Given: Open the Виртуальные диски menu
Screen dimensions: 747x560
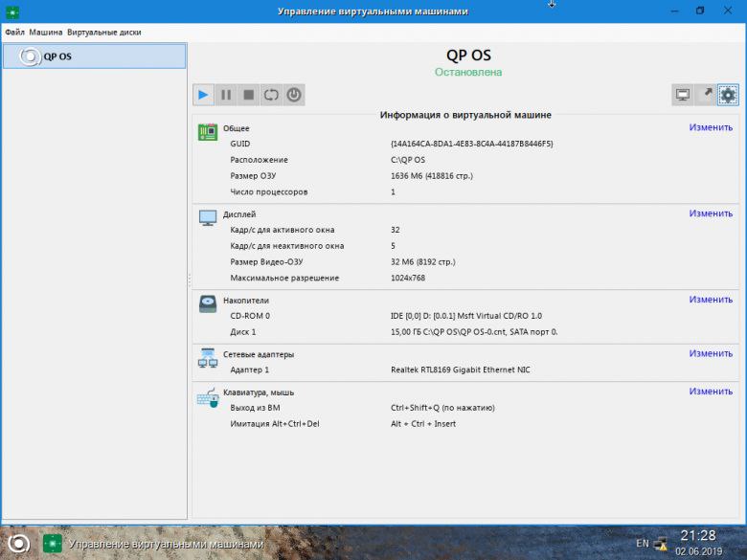Looking at the screenshot, I should coord(103,33).
